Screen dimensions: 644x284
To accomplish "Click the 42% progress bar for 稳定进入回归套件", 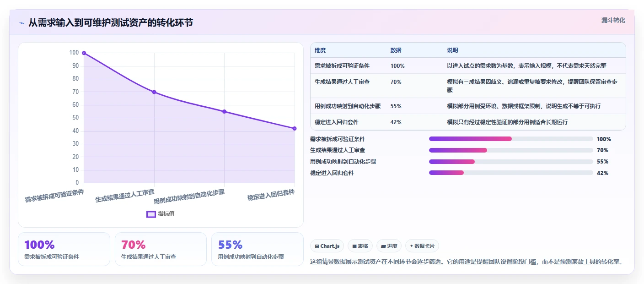I will click(x=511, y=173).
